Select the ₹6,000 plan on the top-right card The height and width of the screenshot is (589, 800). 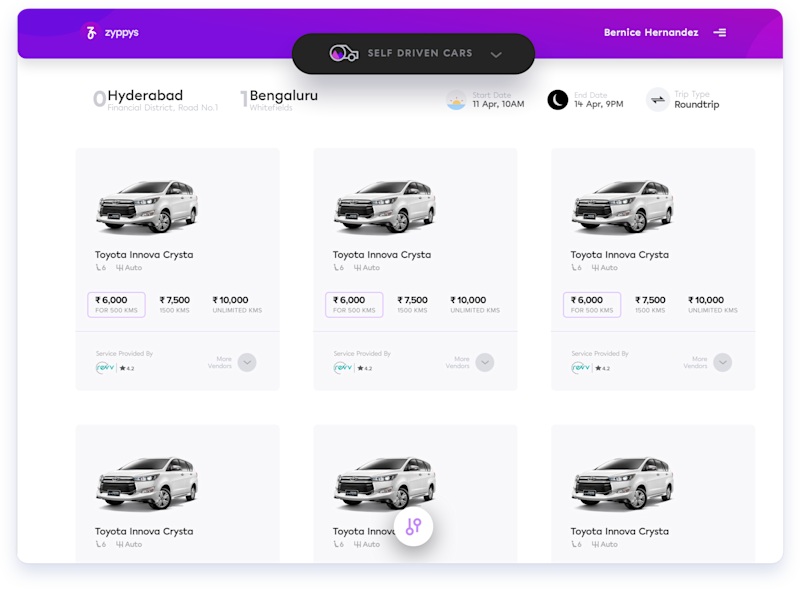pyautogui.click(x=592, y=305)
